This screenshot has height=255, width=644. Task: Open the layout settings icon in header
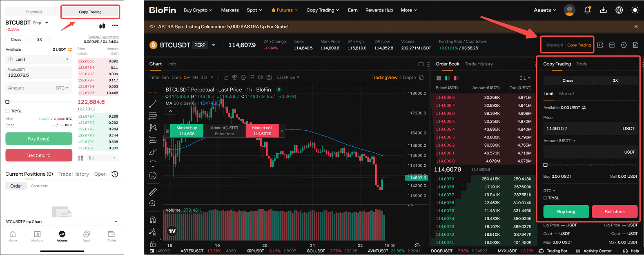pos(612,45)
